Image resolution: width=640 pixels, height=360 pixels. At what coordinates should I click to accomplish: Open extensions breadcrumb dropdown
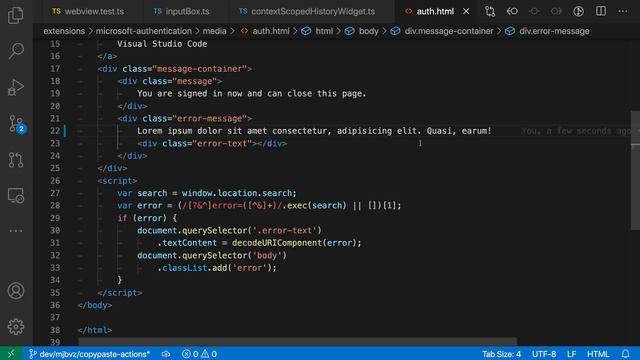click(64, 31)
